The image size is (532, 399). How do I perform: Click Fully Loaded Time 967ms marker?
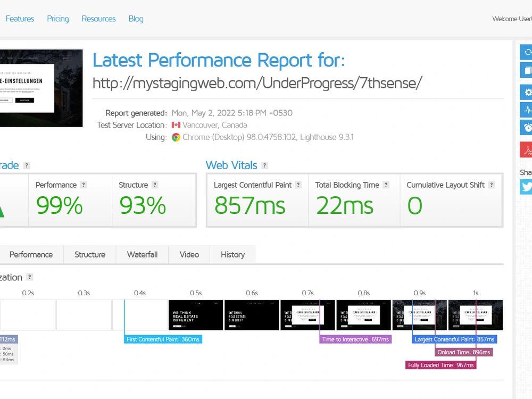[x=440, y=365]
